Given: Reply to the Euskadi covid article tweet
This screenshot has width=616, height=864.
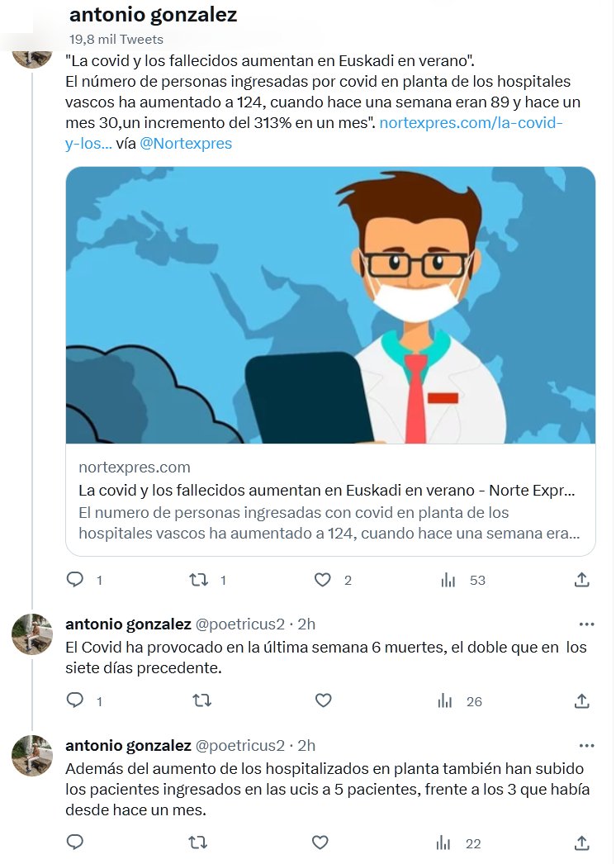Looking at the screenshot, I should (x=75, y=580).
